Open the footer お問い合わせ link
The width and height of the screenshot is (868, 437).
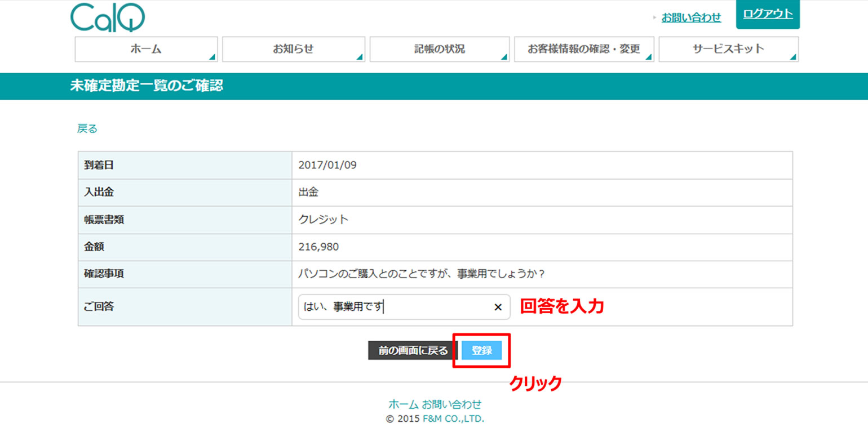tap(452, 404)
